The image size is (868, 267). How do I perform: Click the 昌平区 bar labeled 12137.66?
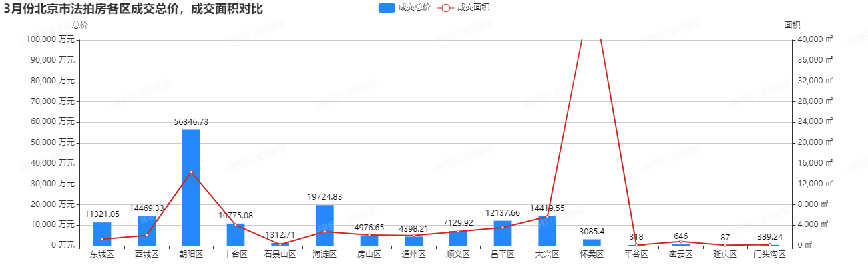(503, 233)
